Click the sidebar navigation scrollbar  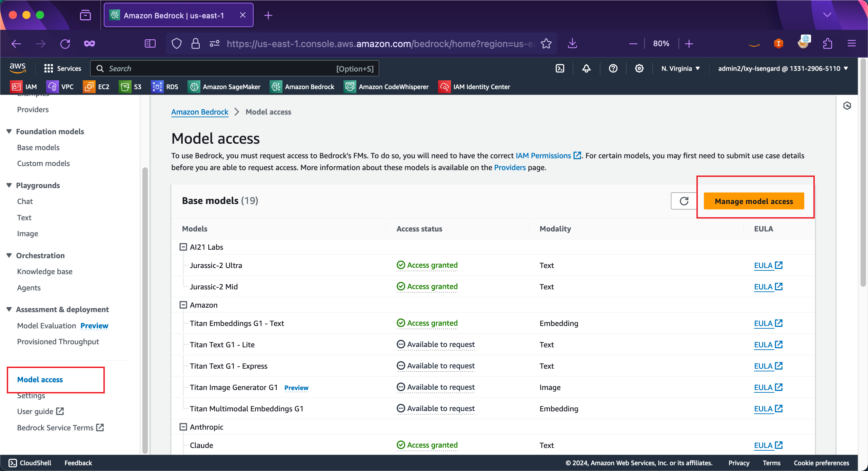point(145,310)
